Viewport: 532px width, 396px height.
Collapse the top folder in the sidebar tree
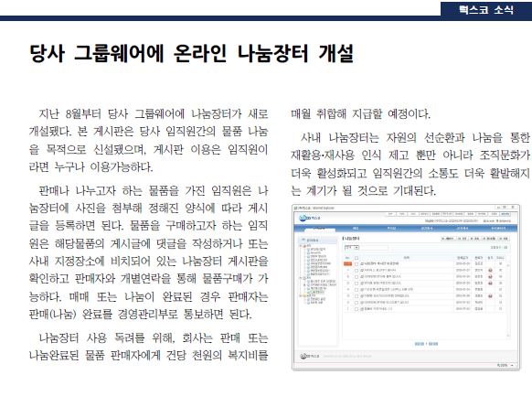[301, 246]
